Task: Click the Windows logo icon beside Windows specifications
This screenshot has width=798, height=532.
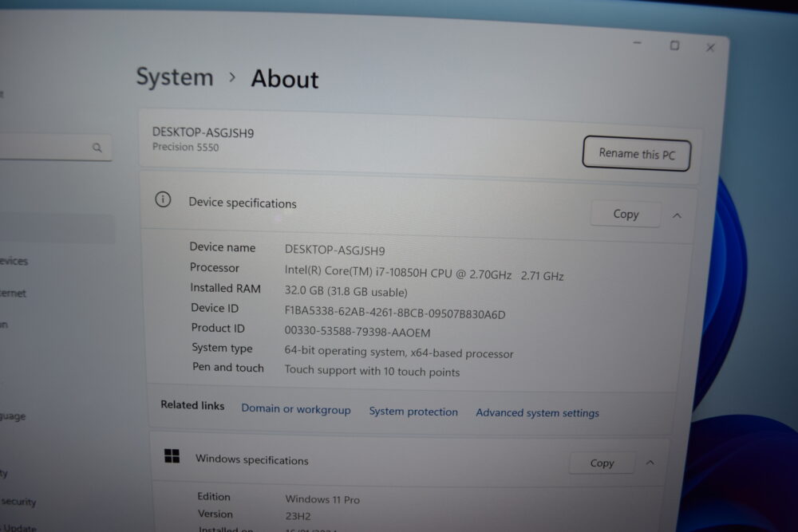Action: 172,455
